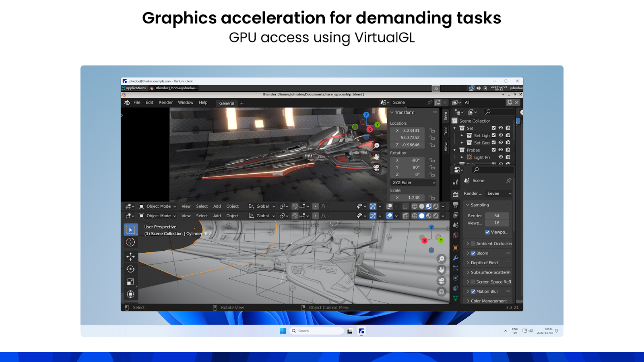
Task: Click the Select Box tool icon
Action: [x=130, y=230]
